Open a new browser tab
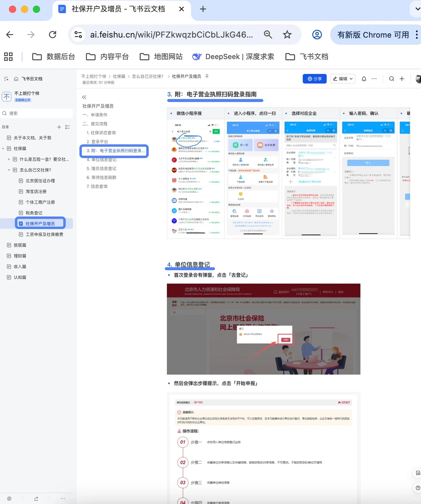 (x=203, y=9)
